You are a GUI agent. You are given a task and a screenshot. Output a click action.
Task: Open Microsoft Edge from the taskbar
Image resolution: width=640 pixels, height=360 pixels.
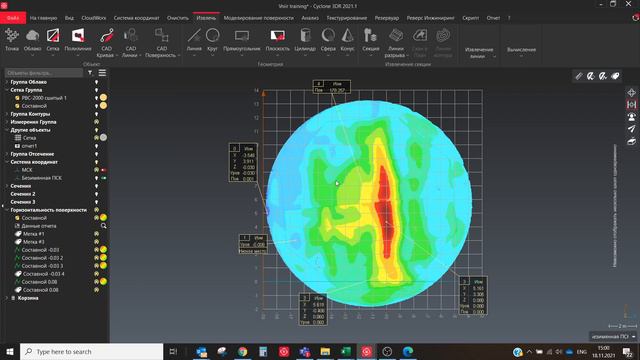[x=408, y=351]
